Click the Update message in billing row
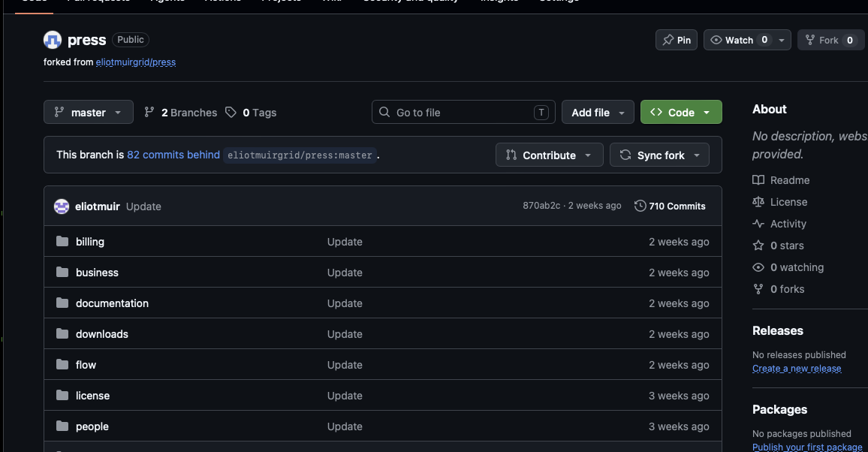This screenshot has width=868, height=452. [x=345, y=242]
